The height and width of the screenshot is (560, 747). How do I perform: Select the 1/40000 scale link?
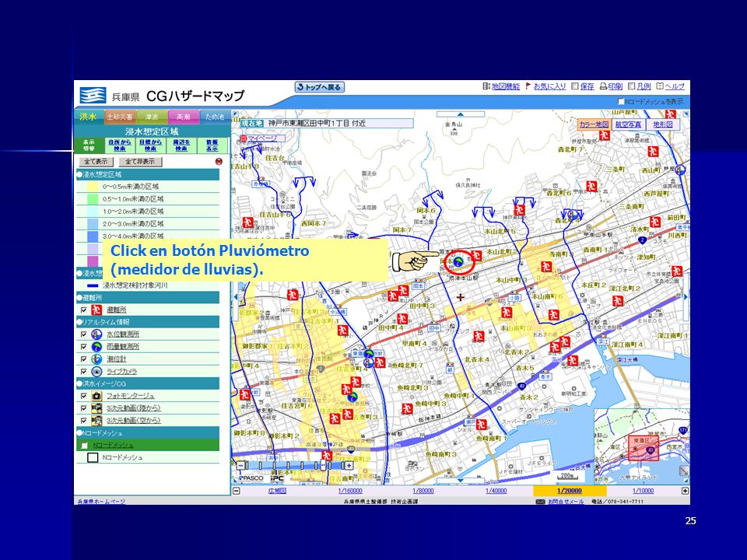click(x=496, y=491)
